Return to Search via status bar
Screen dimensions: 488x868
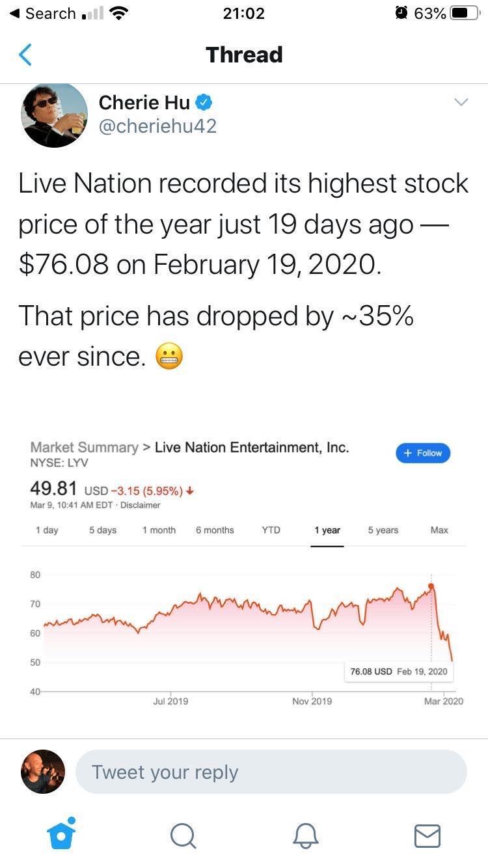tap(43, 13)
